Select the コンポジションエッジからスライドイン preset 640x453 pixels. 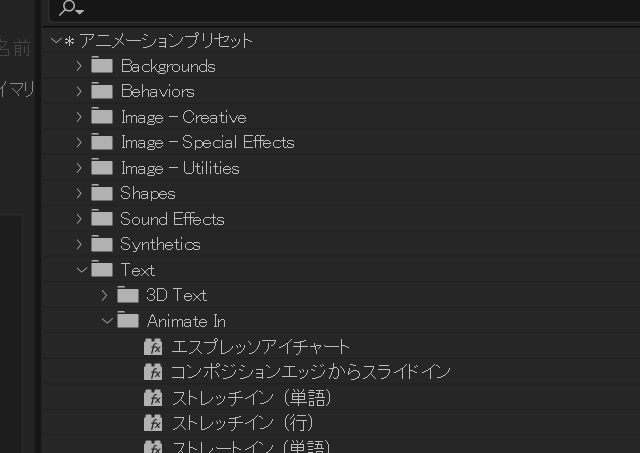(310, 372)
